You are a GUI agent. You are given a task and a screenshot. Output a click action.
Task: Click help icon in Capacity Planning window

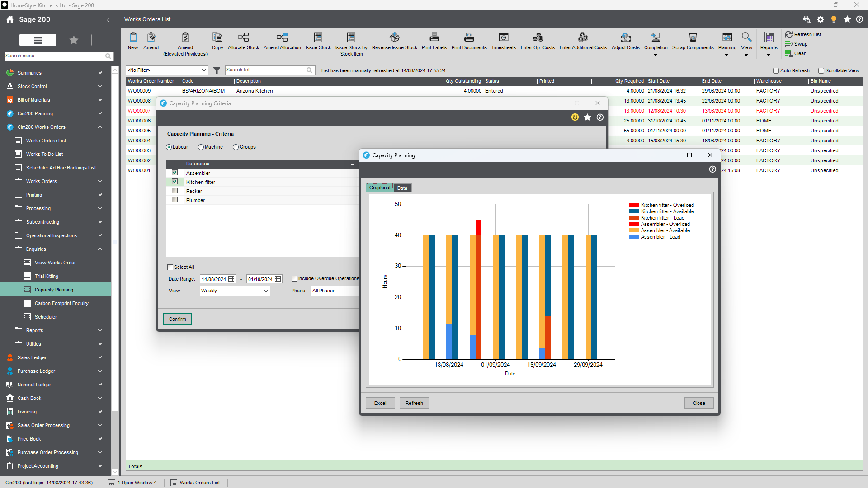tap(712, 169)
